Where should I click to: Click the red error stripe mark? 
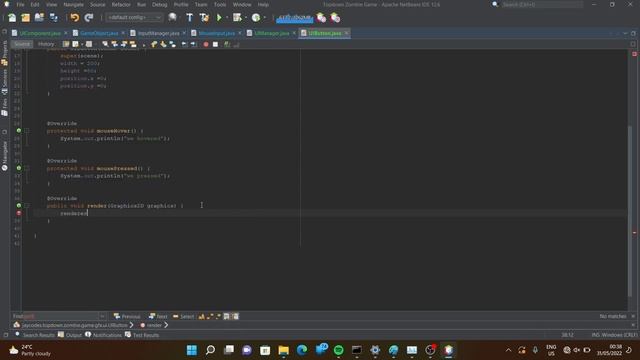634,233
